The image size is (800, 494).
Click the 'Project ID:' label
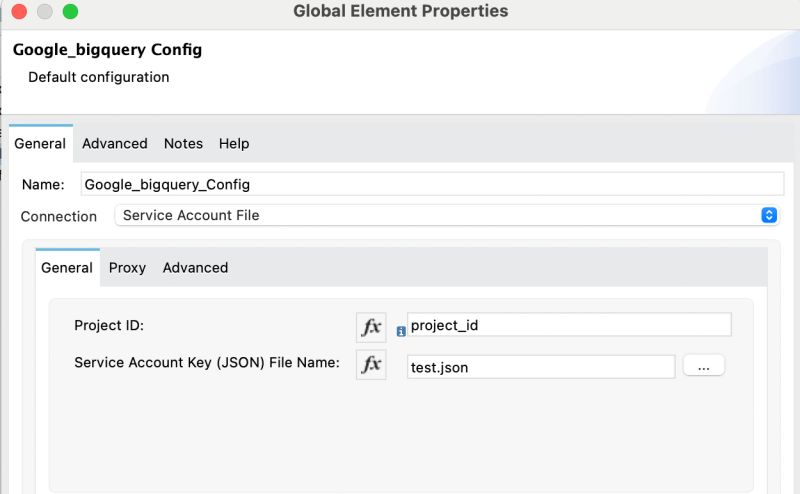point(109,325)
